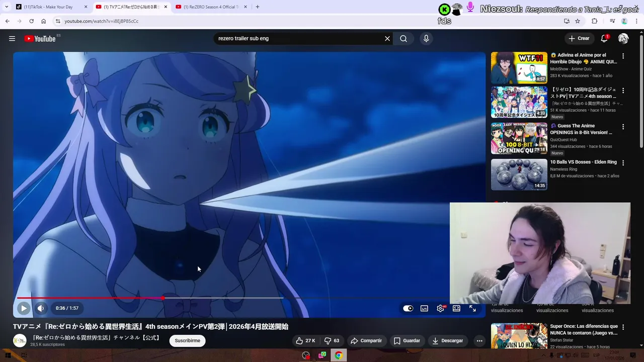Open the 10 Balls VS Bosses thumbnail
The image size is (644, 362).
[x=519, y=174]
